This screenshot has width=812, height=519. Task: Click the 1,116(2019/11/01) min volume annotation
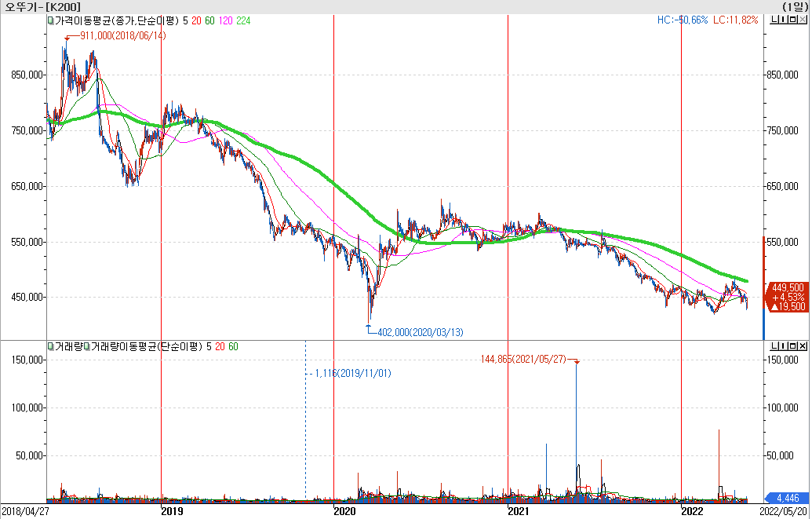[353, 373]
